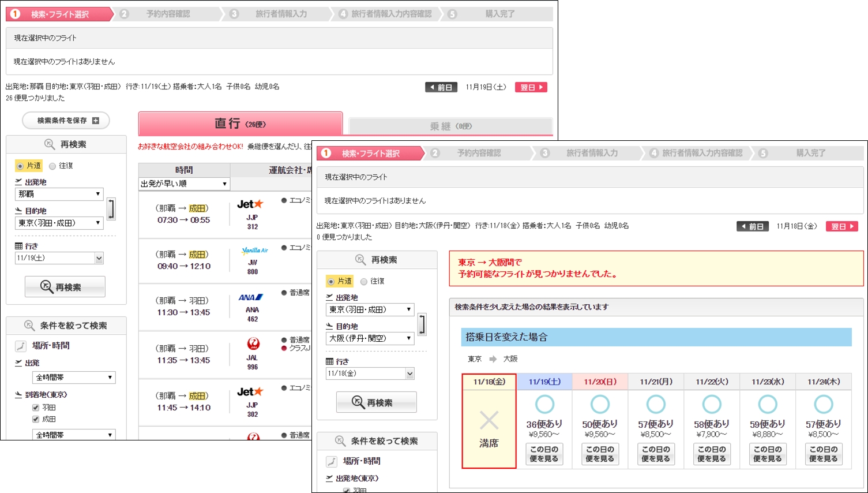Screen dimensions: 868x493
Task: Click availability circle for 11/22(火)
Action: click(x=712, y=404)
